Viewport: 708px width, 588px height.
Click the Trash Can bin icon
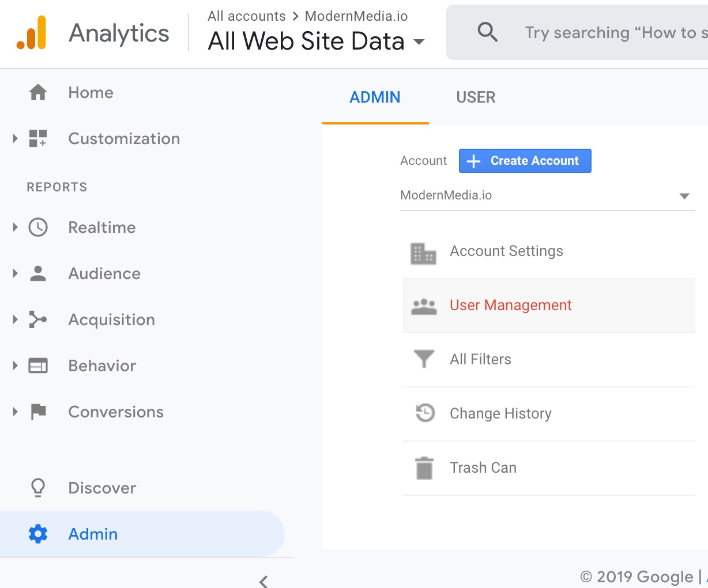(424, 468)
